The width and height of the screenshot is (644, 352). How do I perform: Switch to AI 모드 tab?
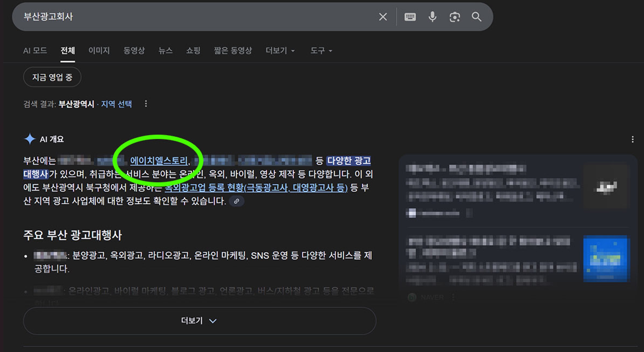[35, 50]
